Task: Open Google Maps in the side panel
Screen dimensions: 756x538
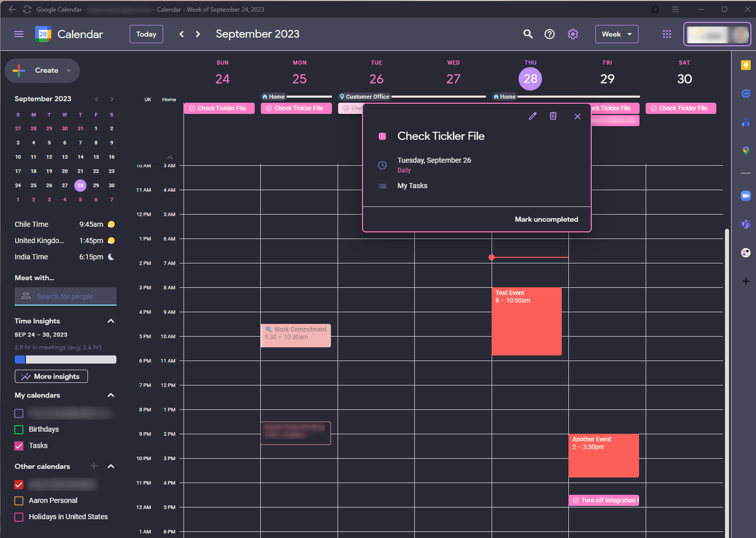Action: (745, 151)
